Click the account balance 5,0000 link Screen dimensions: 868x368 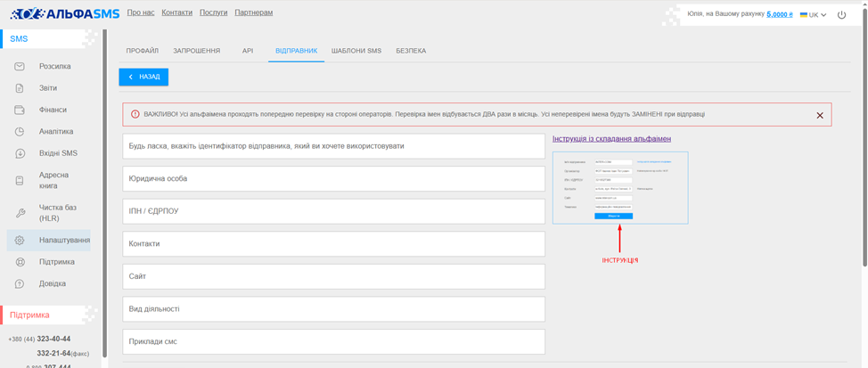click(x=779, y=15)
